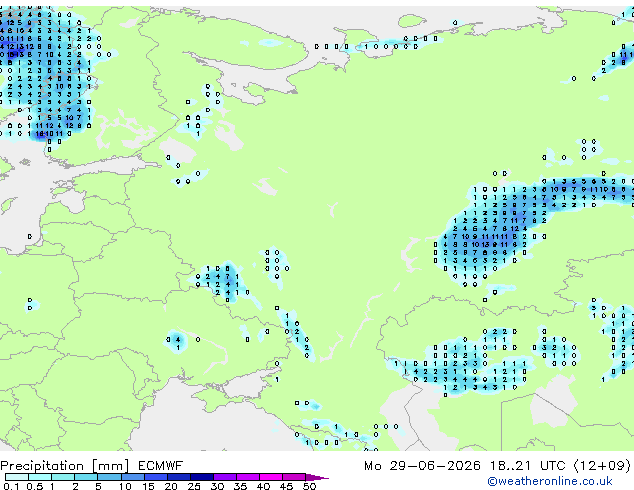Screen dimensions: 634x490
Task: Click the '50' legend scale label
Action: (309, 486)
